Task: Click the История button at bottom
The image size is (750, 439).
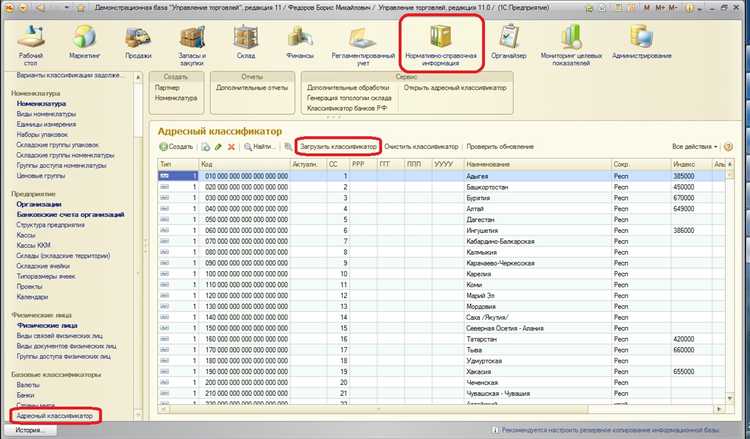Action: tap(28, 430)
